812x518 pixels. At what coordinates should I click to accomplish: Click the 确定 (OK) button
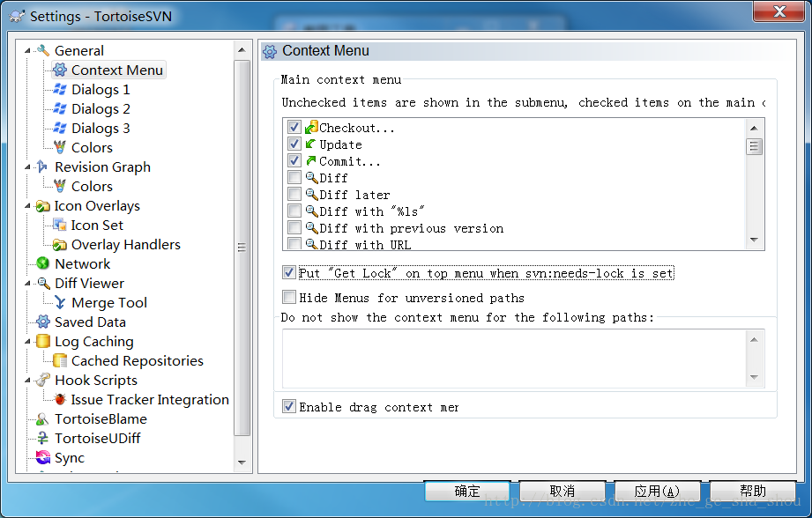pos(467,491)
